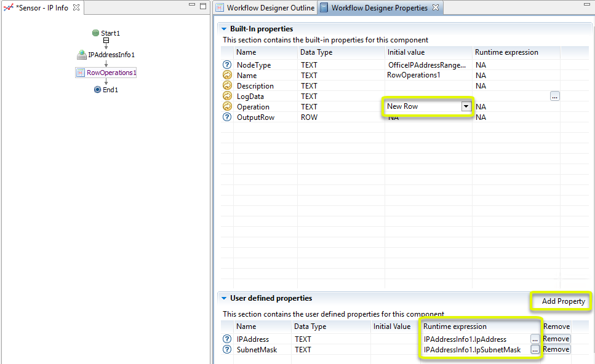
Task: Open the Sensor - IP Info tab
Action: (42, 7)
